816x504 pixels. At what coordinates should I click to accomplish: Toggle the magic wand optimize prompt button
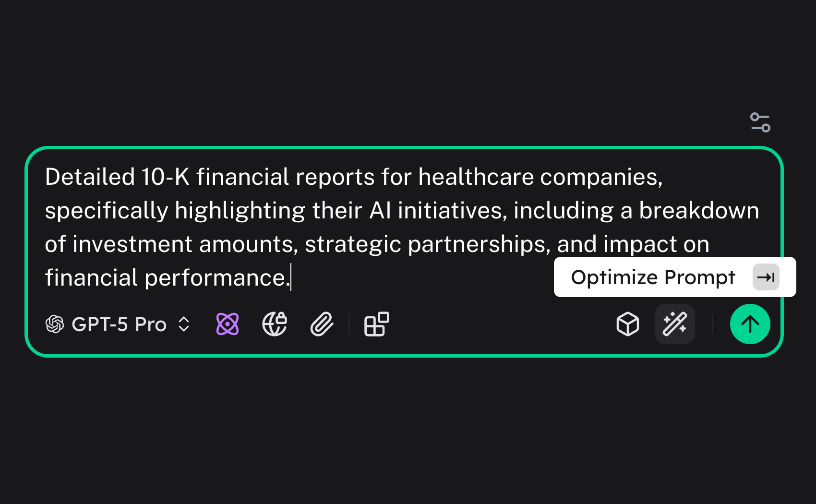[674, 324]
